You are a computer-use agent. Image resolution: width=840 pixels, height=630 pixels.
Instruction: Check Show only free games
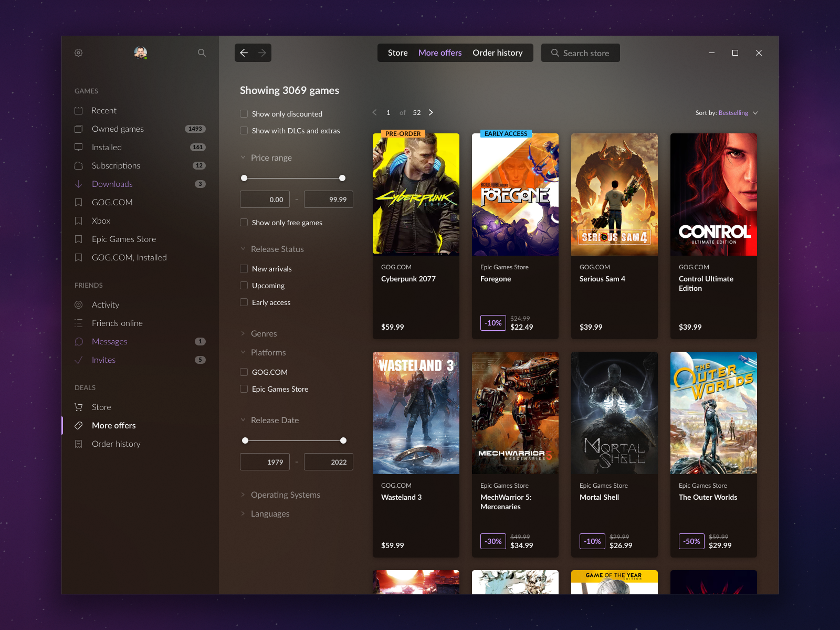pyautogui.click(x=244, y=223)
